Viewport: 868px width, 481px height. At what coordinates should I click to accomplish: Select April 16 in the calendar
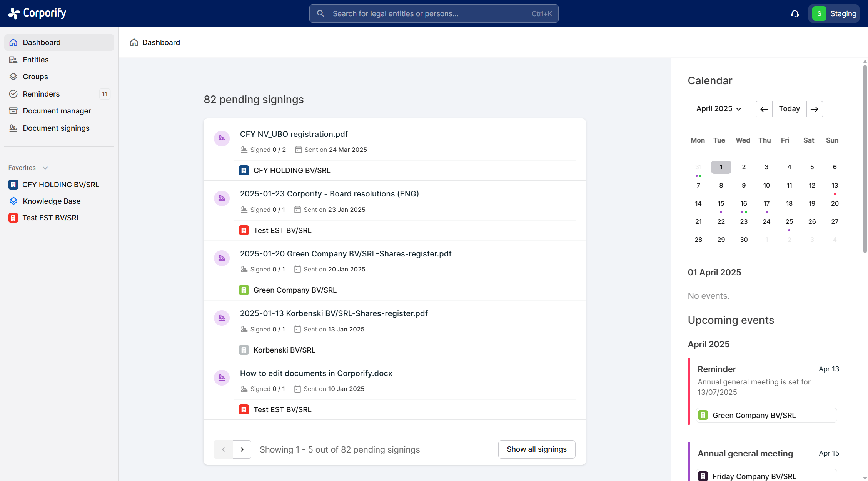click(744, 204)
